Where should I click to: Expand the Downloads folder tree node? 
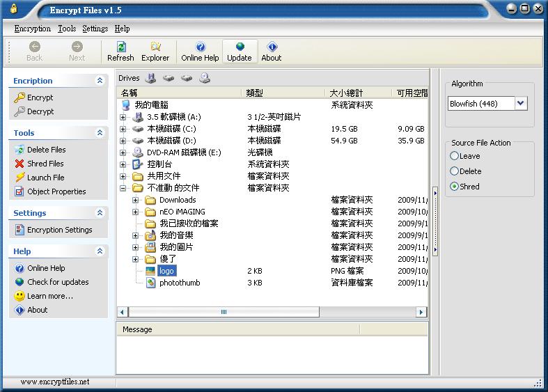[136, 200]
